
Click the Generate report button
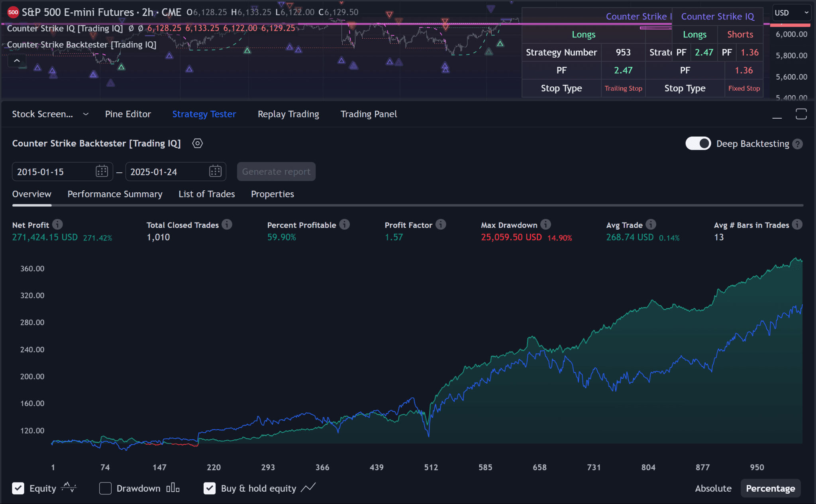276,172
